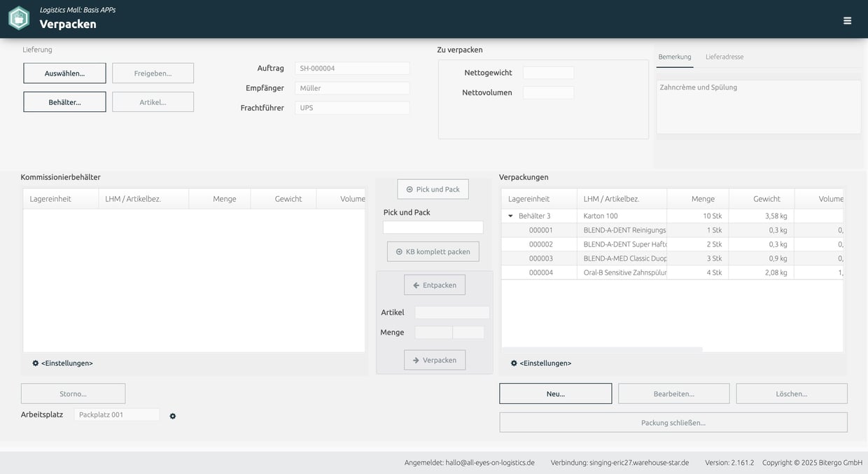Click the Pick und Pack button
Viewport: 868px width, 474px height.
tap(433, 189)
